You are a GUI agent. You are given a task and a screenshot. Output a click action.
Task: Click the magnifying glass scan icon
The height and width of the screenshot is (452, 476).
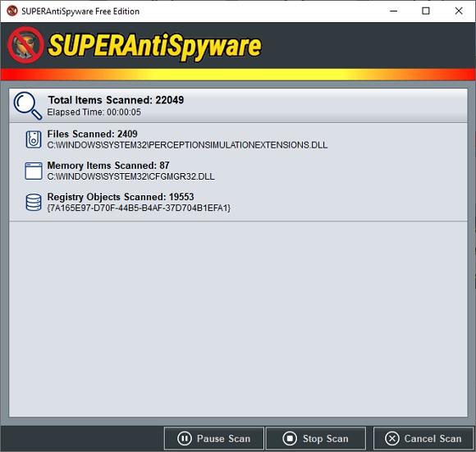pos(28,106)
